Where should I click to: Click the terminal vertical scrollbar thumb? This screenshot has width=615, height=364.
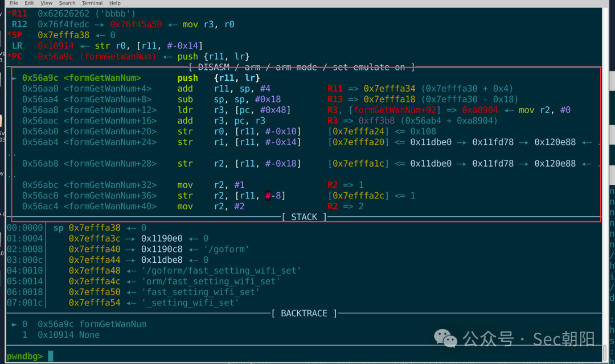pos(605,352)
